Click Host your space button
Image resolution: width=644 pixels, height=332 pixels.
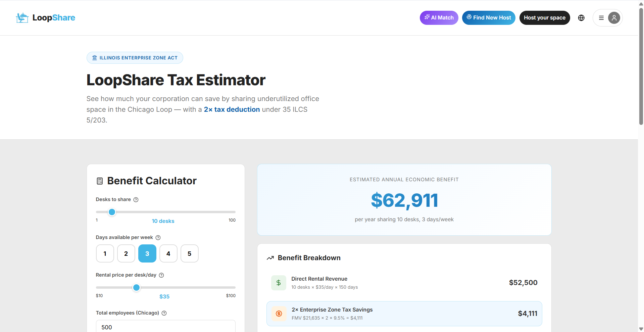coord(545,18)
